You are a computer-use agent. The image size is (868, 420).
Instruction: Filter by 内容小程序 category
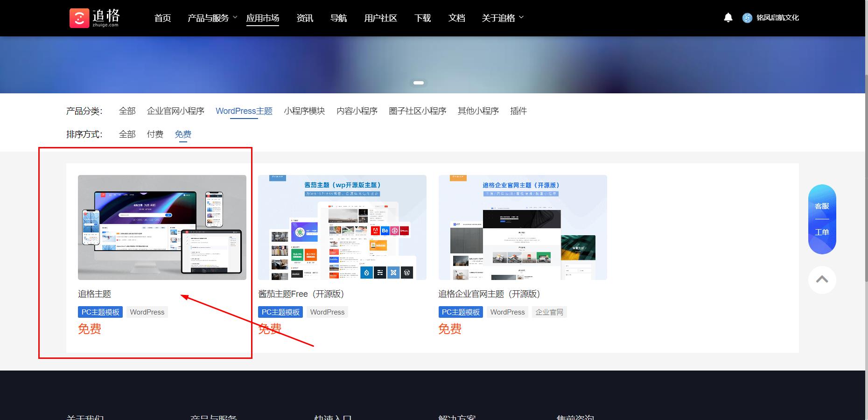357,111
